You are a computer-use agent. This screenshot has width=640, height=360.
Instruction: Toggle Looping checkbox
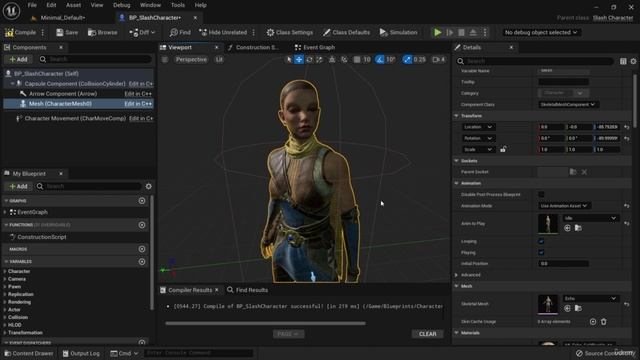(541, 242)
